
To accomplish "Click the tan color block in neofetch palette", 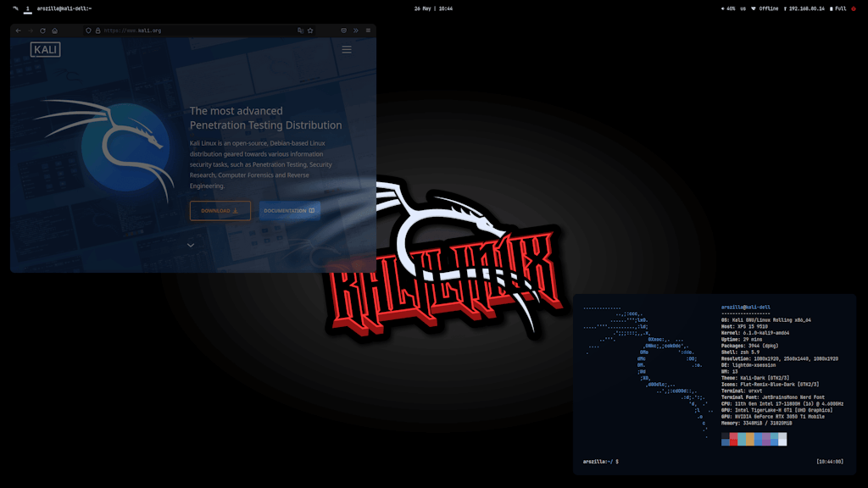I will point(750,440).
